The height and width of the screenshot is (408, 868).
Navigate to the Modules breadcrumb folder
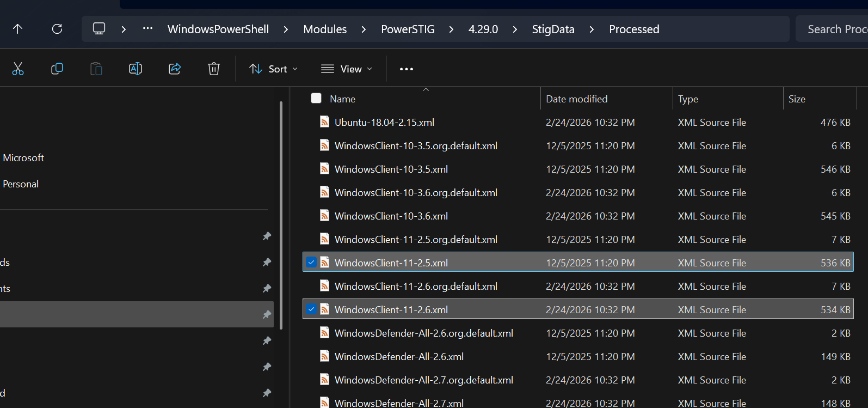click(x=325, y=29)
